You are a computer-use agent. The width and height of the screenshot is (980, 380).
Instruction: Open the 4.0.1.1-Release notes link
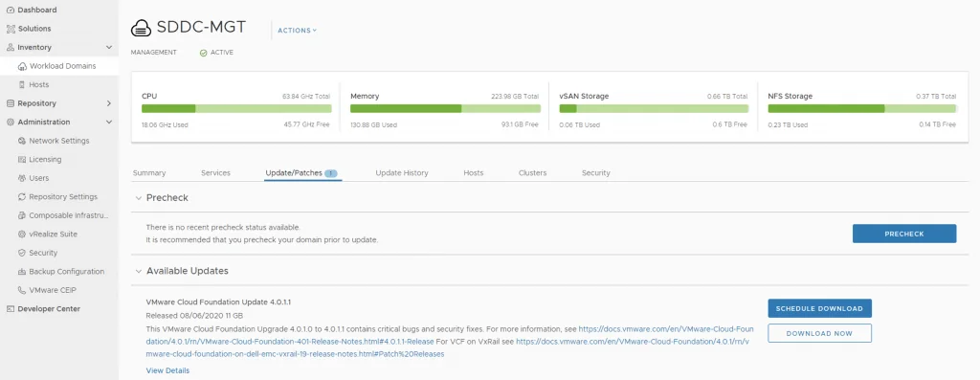click(x=450, y=335)
